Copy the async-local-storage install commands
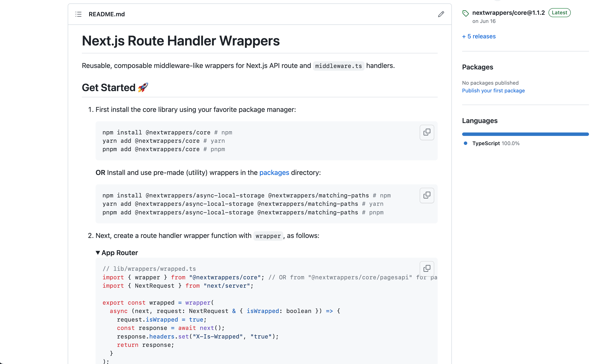595x364 pixels. tap(427, 196)
